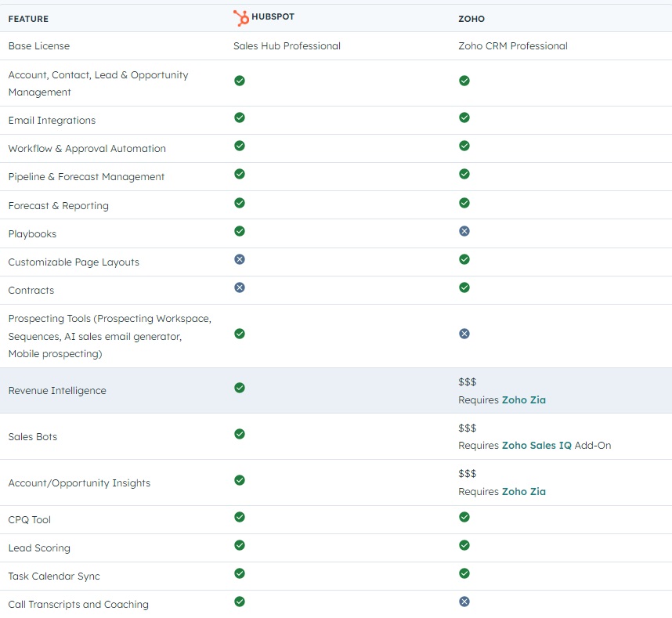Click the $$$ text in Sales Bots row
Image resolution: width=672 pixels, height=618 pixels.
point(467,428)
